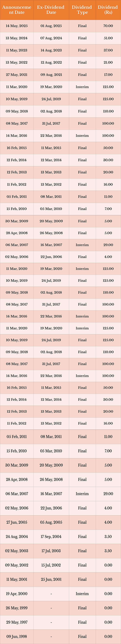
Task: Click the 37.00 dividend amount
Action: [108, 50]
